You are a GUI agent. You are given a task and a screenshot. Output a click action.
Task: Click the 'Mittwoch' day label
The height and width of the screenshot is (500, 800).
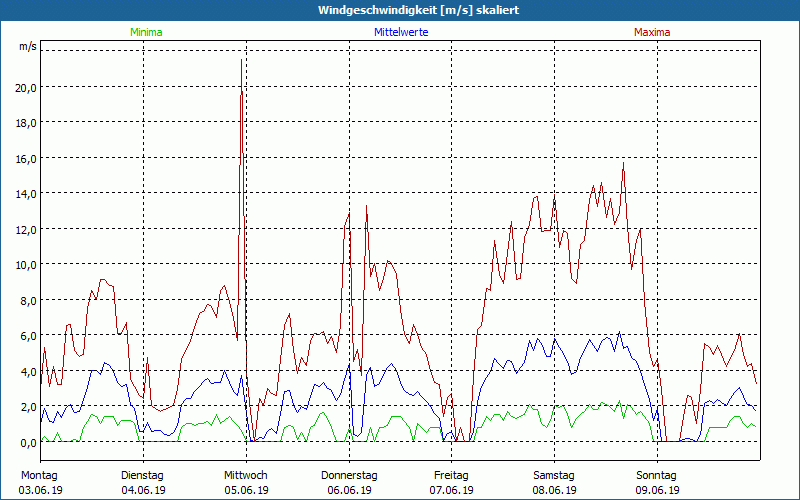coord(246,476)
